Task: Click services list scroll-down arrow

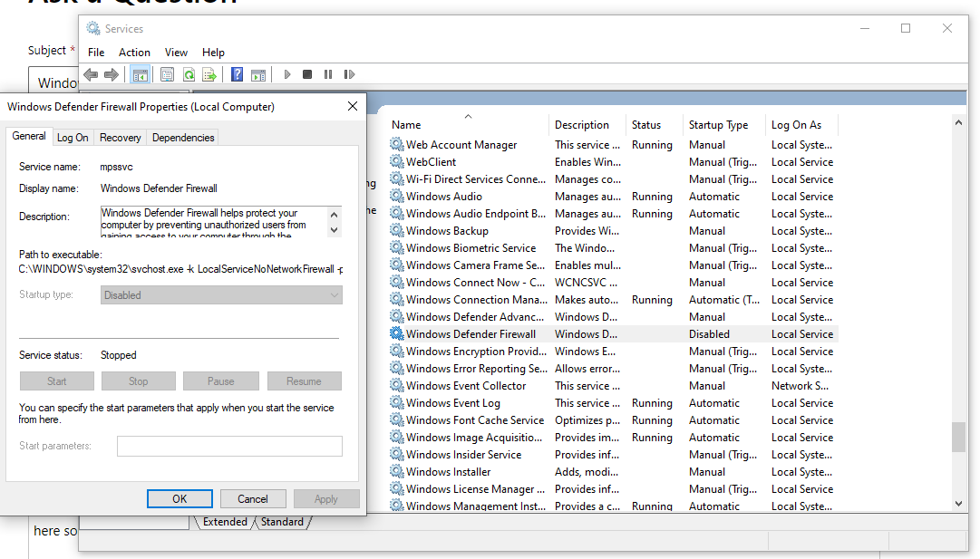Action: tap(958, 504)
